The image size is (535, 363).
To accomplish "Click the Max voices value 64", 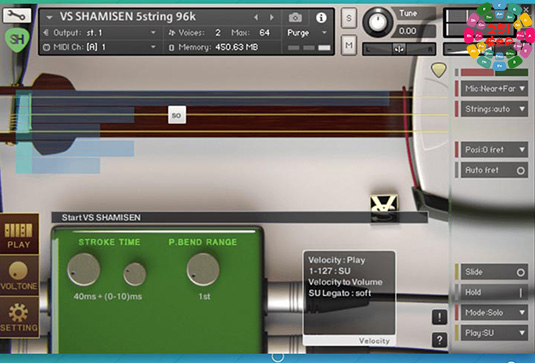I will [264, 33].
